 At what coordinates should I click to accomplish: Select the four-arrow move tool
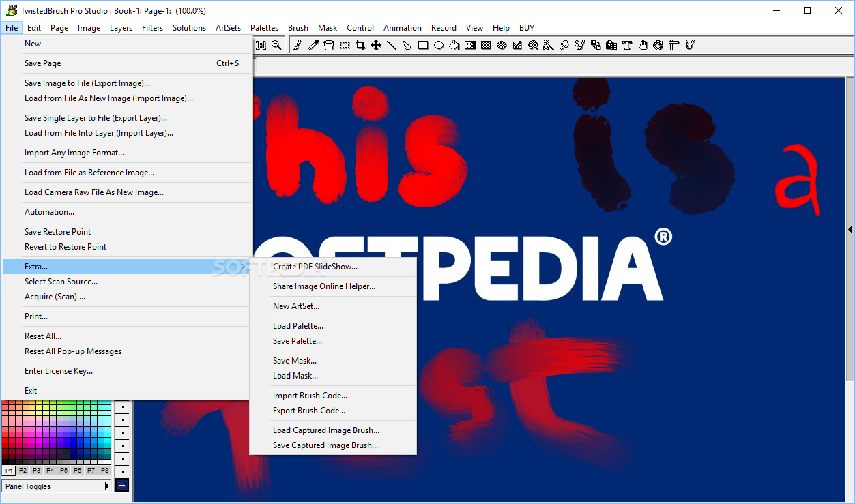click(x=376, y=45)
